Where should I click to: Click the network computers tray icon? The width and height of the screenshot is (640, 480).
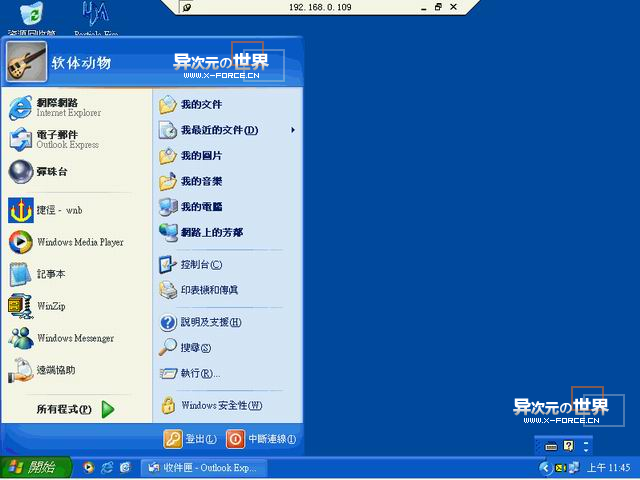(x=573, y=468)
